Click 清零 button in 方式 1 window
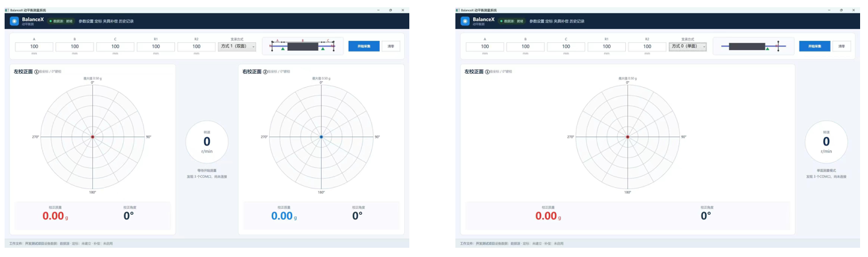Screen dimensions: 868x257 tap(391, 46)
